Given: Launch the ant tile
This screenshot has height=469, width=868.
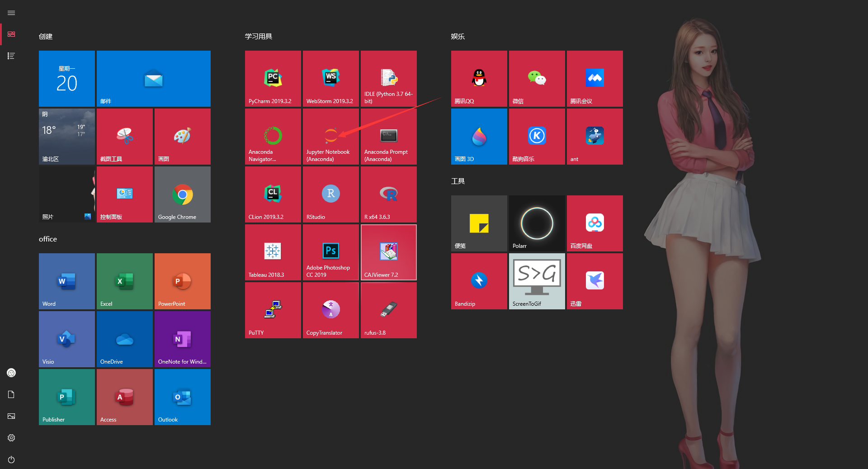Looking at the screenshot, I should [595, 137].
